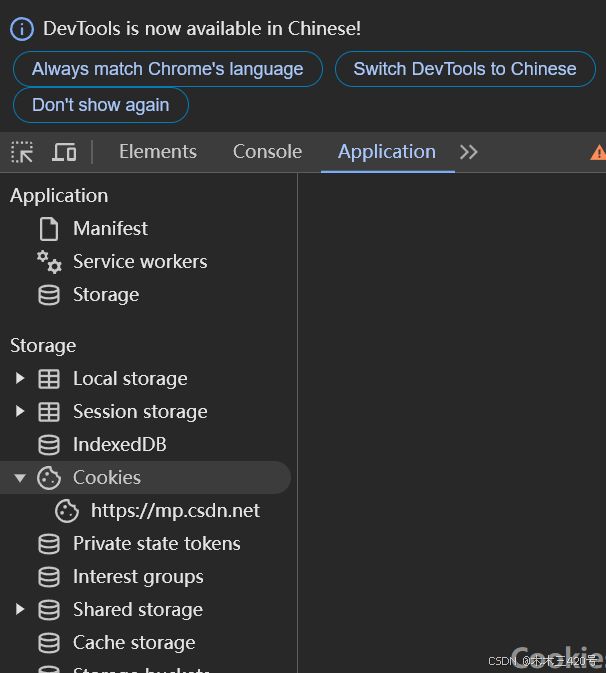The height and width of the screenshot is (673, 606).
Task: Switch DevTools to Chinese
Action: point(465,69)
